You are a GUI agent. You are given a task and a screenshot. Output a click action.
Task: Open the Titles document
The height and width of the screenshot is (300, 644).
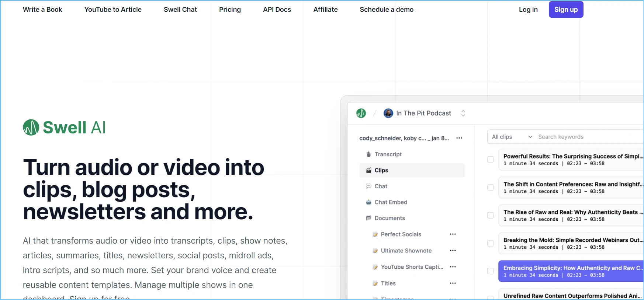tap(388, 283)
